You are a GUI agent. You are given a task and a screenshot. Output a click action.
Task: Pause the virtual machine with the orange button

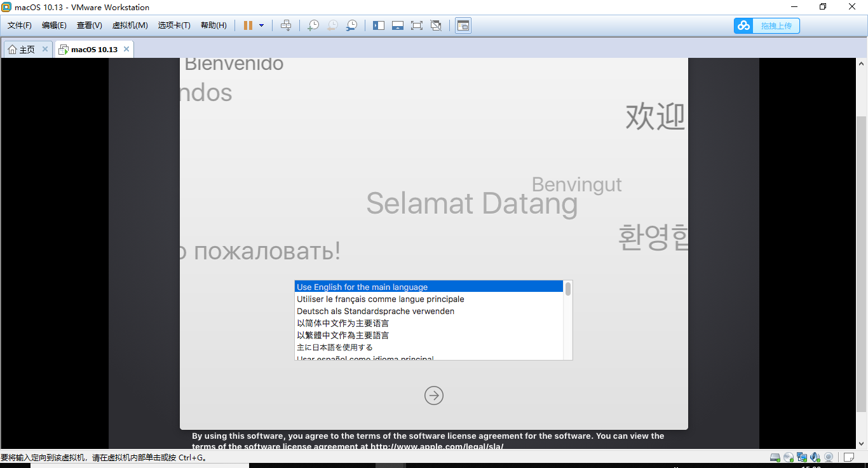point(248,25)
